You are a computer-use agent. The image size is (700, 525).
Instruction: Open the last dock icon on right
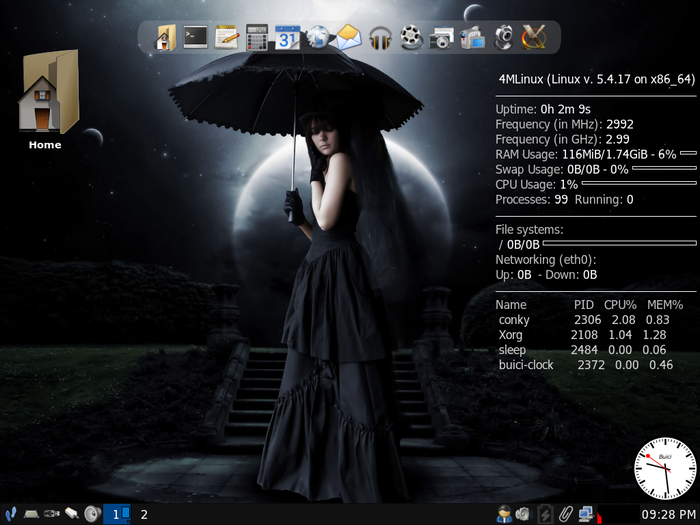534,37
